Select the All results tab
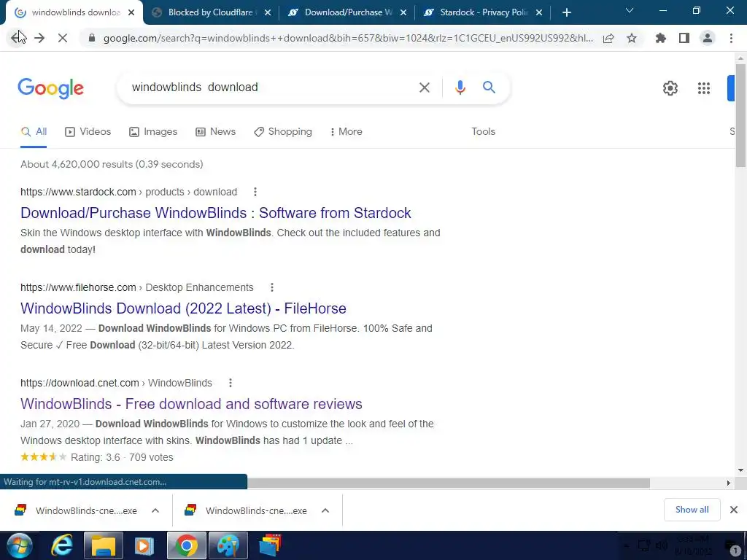 (34, 132)
